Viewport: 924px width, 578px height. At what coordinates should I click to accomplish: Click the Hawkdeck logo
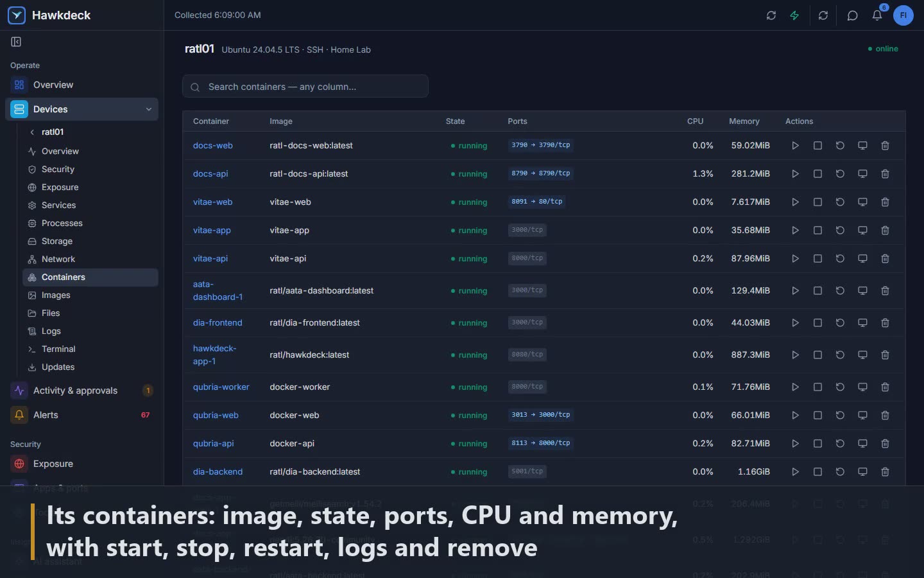tap(17, 15)
